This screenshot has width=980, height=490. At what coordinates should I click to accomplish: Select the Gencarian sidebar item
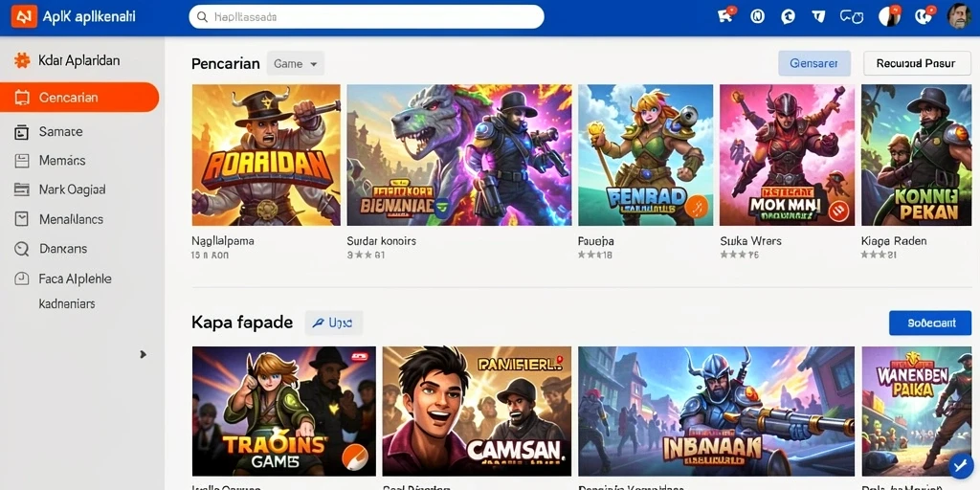(x=79, y=98)
